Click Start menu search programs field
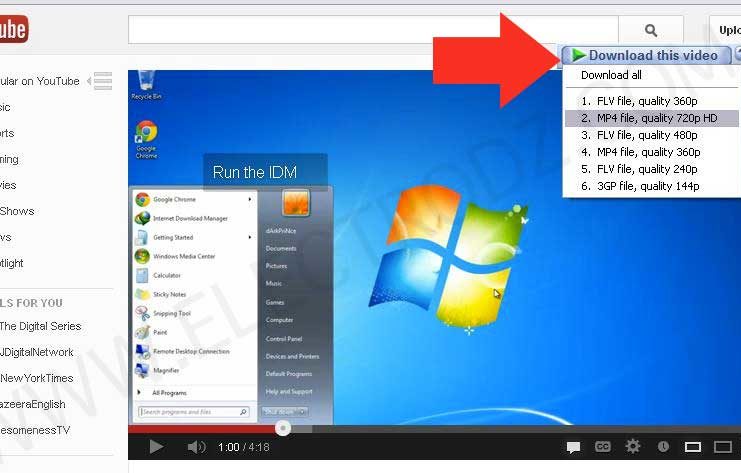The image size is (741, 473). click(194, 412)
